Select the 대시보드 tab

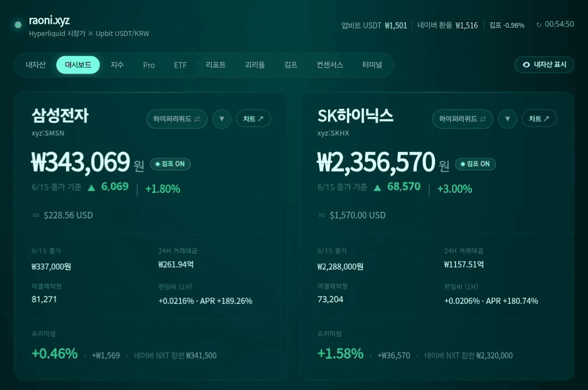click(x=78, y=65)
